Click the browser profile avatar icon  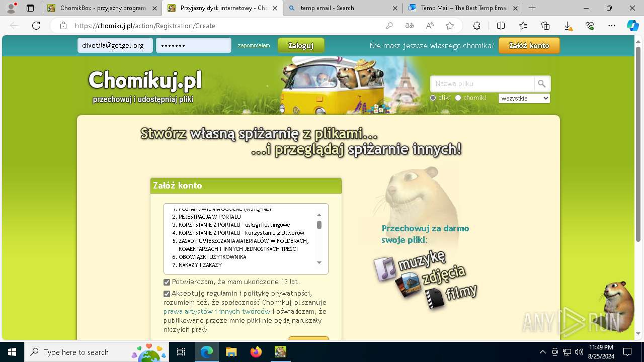pyautogui.click(x=11, y=8)
